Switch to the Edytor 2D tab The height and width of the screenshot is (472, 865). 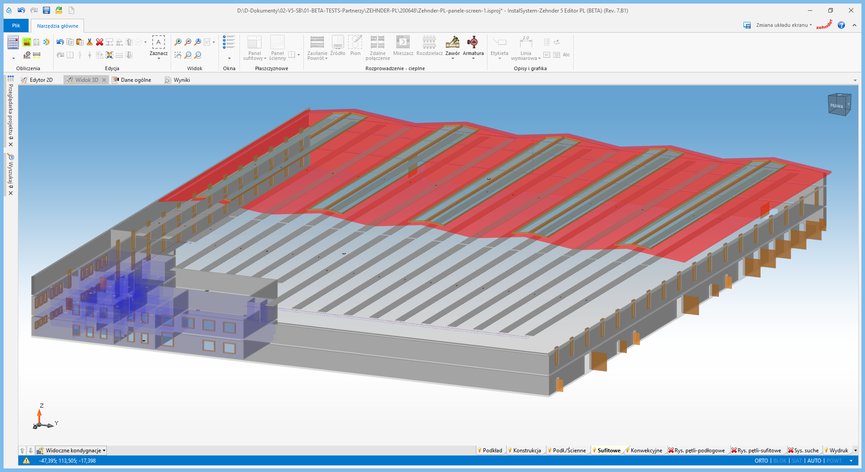pyautogui.click(x=39, y=79)
